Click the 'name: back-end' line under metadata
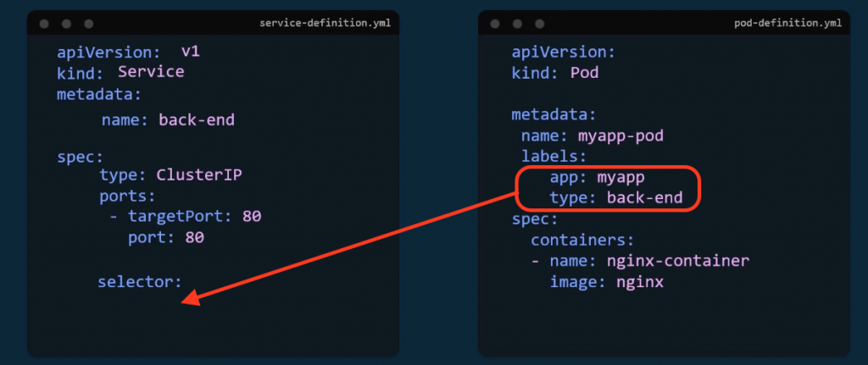The image size is (868, 365). pos(168,119)
